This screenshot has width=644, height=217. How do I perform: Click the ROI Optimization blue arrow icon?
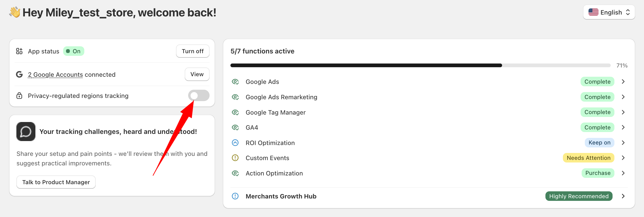pos(235,143)
